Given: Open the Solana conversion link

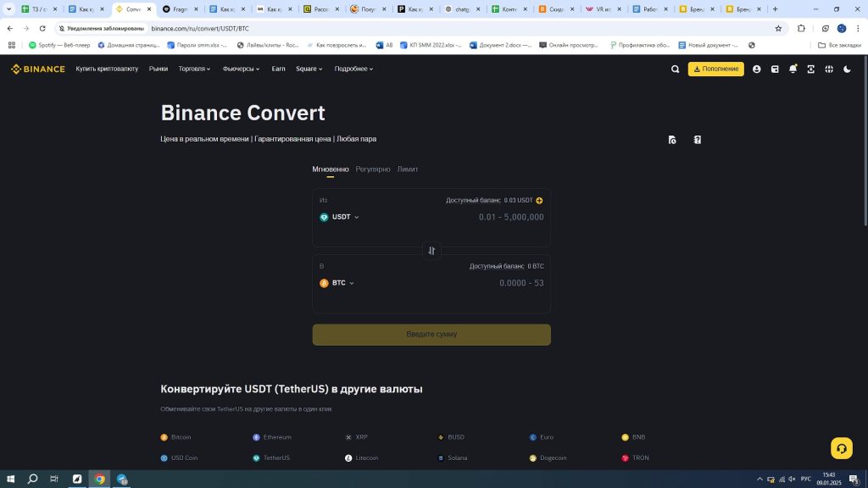Looking at the screenshot, I should (x=453, y=458).
